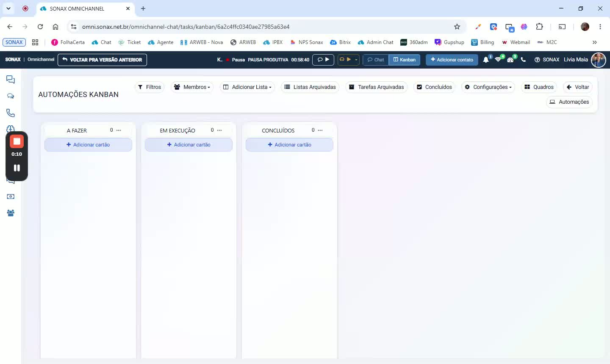The height and width of the screenshot is (364, 610).
Task: Open the NPS Sonax bookmark
Action: coord(306,42)
